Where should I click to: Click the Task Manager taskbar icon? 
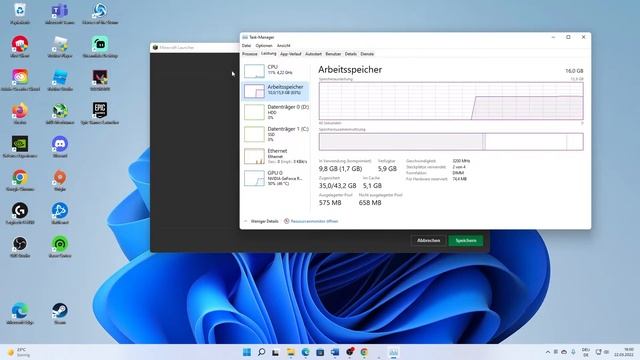pyautogui.click(x=393, y=352)
